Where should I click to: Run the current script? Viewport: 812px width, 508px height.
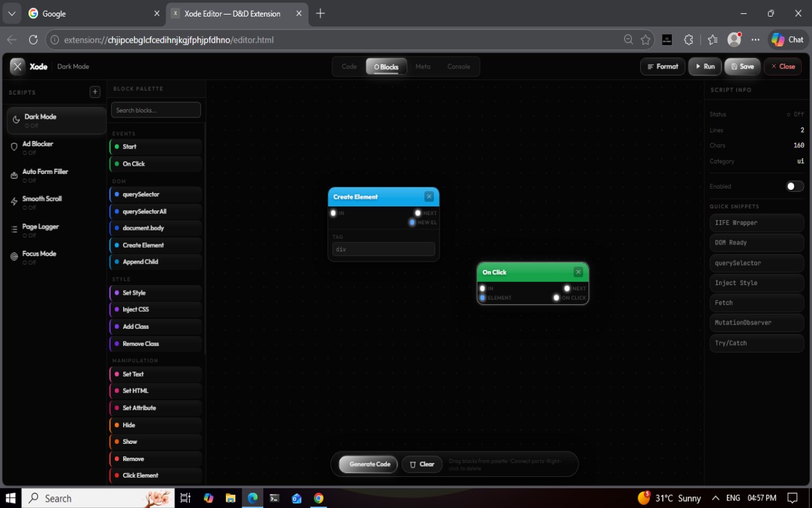click(x=705, y=66)
